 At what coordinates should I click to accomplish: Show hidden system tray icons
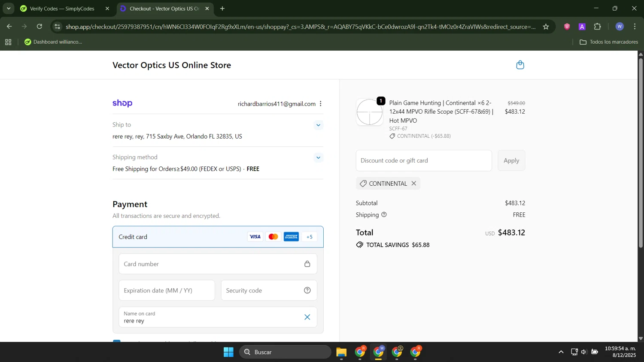click(561, 352)
